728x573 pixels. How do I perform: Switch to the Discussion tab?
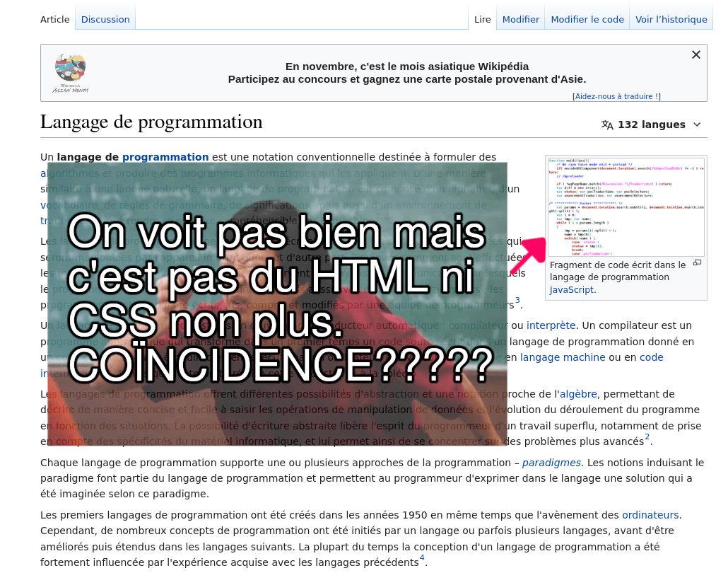105,19
